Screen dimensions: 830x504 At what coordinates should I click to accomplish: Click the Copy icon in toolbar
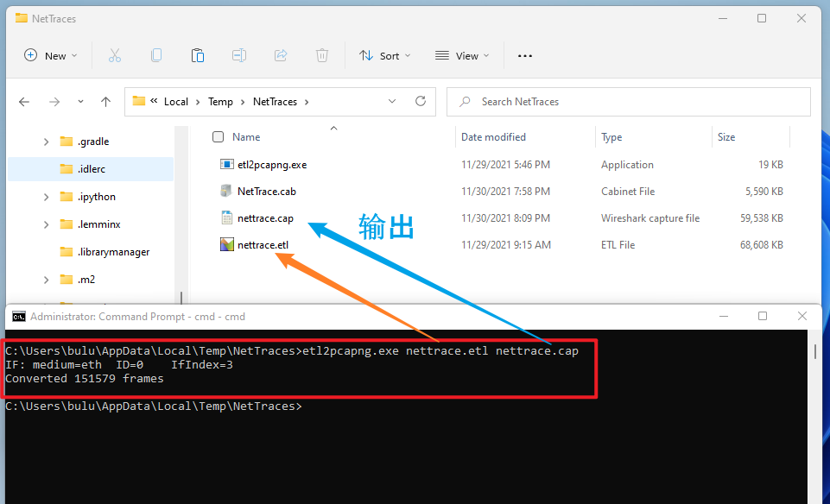[156, 55]
